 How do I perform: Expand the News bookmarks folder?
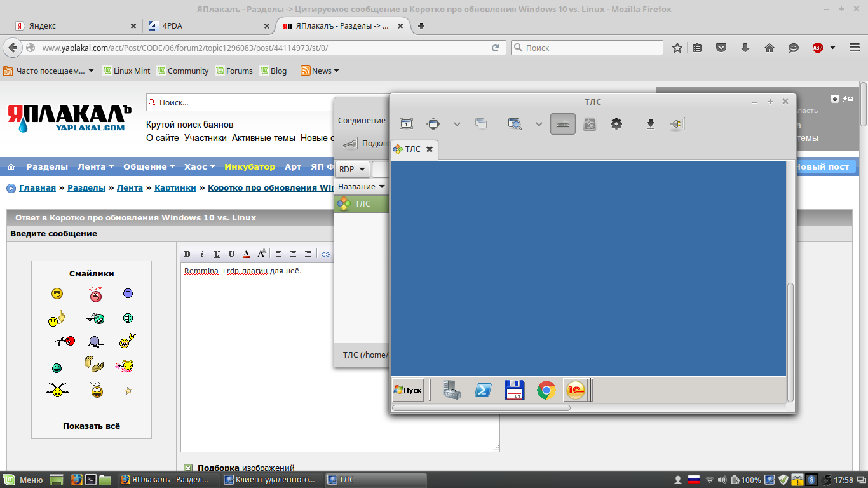(320, 71)
